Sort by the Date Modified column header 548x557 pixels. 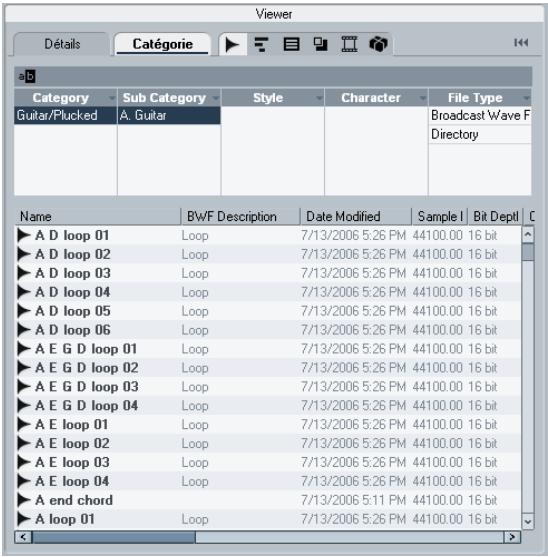pos(356,216)
